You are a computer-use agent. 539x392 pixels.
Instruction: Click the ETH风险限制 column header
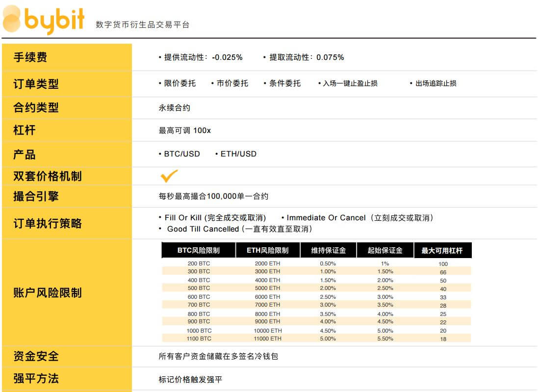pyautogui.click(x=268, y=250)
